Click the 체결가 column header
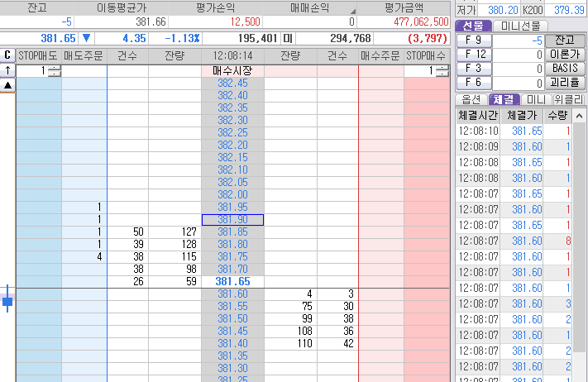 [x=522, y=116]
